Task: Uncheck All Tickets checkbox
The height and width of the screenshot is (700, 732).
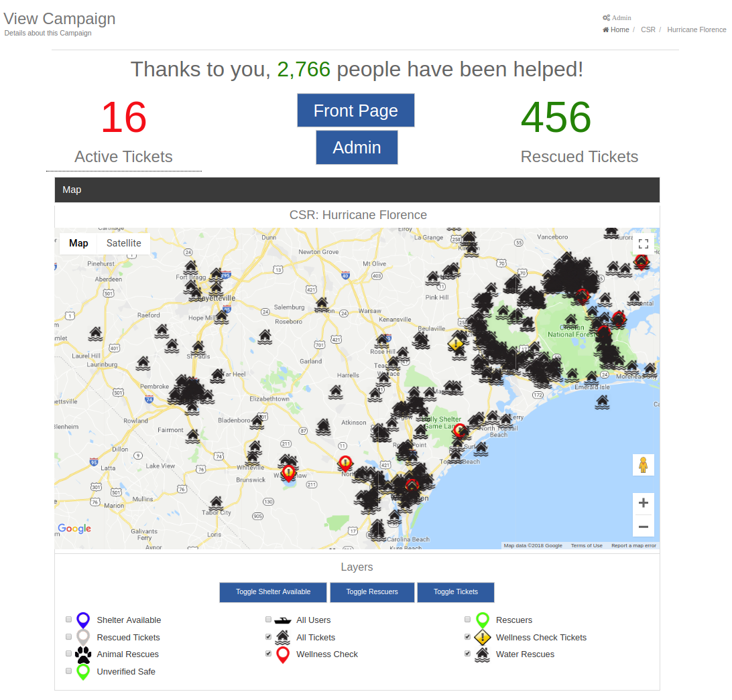Action: tap(268, 636)
